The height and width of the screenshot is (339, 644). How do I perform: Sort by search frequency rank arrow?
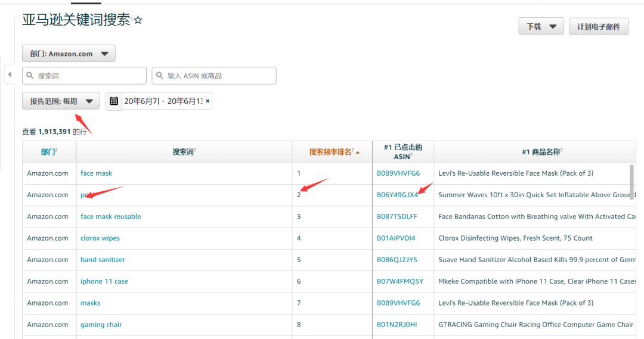(x=358, y=153)
